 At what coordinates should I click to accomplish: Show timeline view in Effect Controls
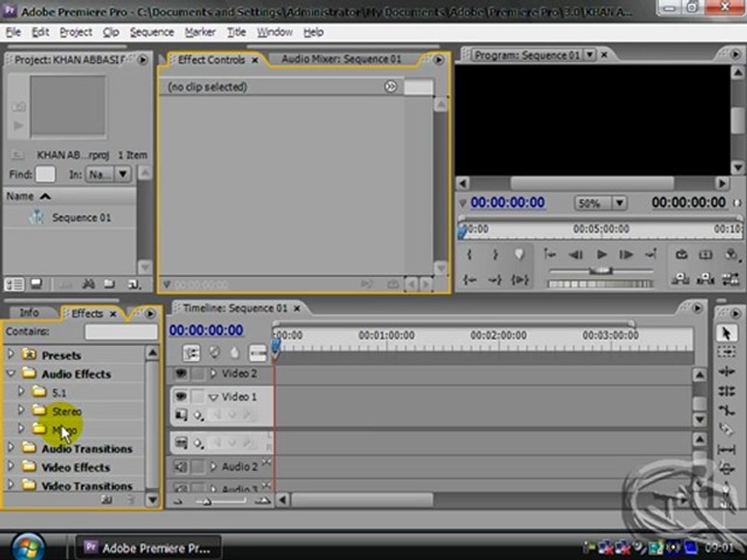pos(391,86)
